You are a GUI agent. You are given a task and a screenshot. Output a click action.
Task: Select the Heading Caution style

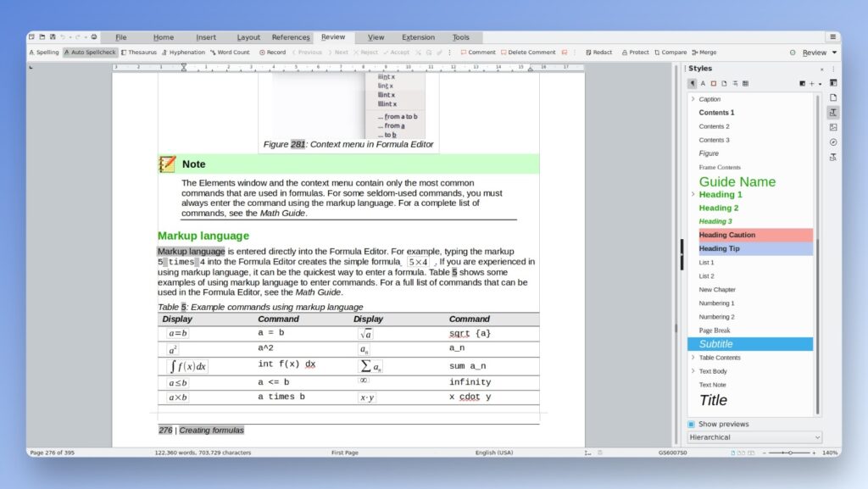[755, 235]
